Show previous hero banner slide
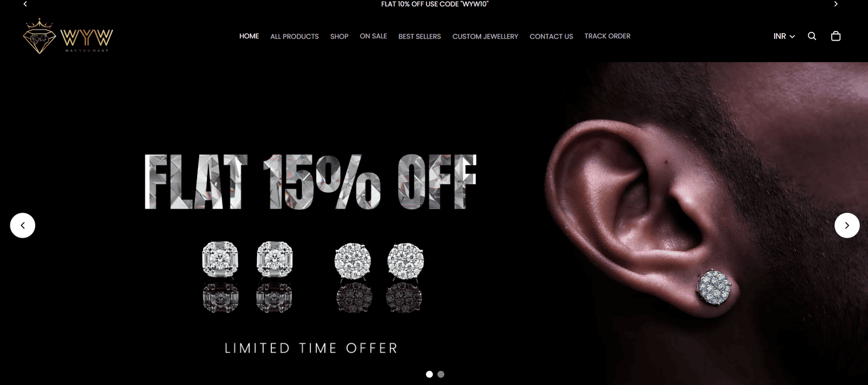This screenshot has height=385, width=868. [x=23, y=226]
